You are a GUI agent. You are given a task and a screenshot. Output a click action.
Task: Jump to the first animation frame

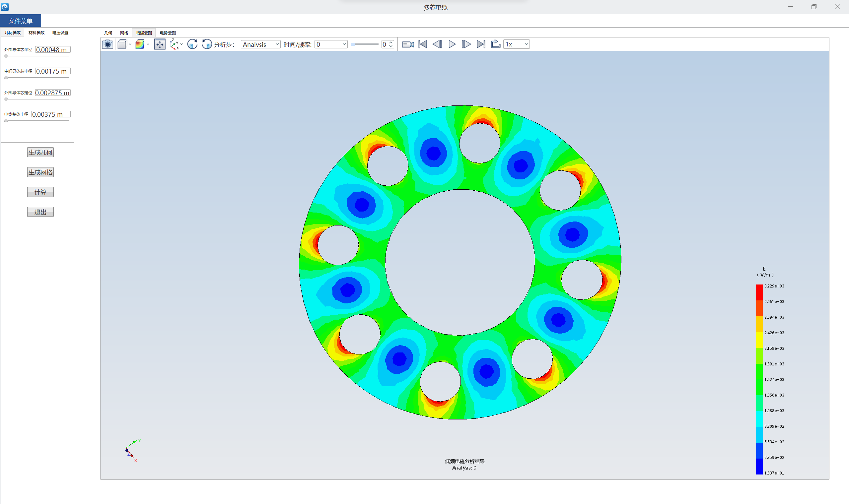pyautogui.click(x=423, y=44)
